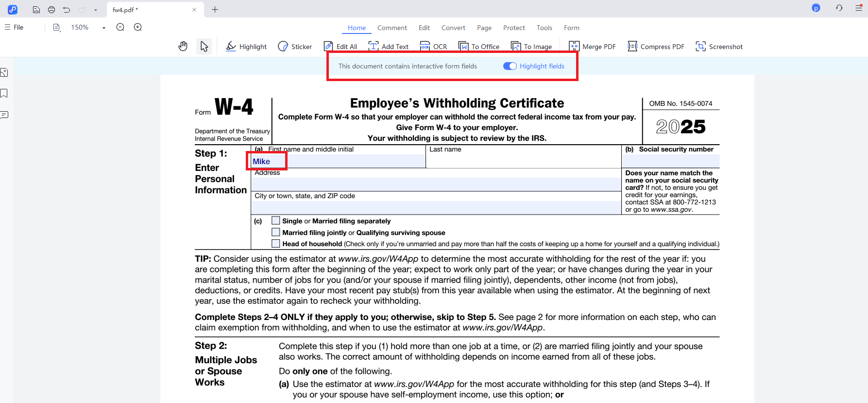Run OCR on the document

pos(433,47)
